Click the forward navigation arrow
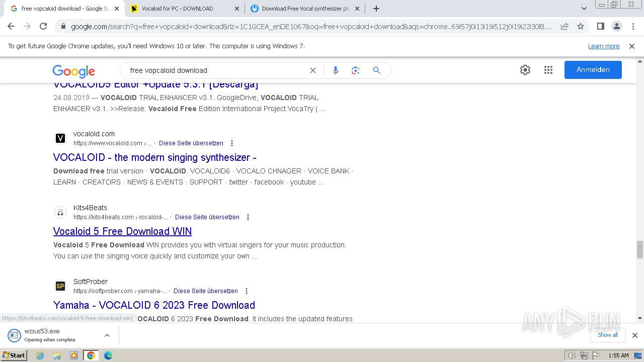Screen dimensions: 644x362 27,26
